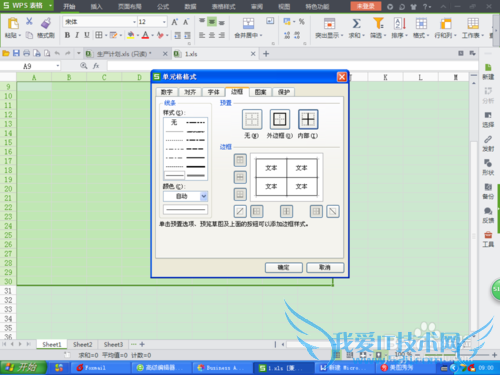This screenshot has height=375, width=500.
Task: Toggle the bottom border button
Action: click(240, 194)
